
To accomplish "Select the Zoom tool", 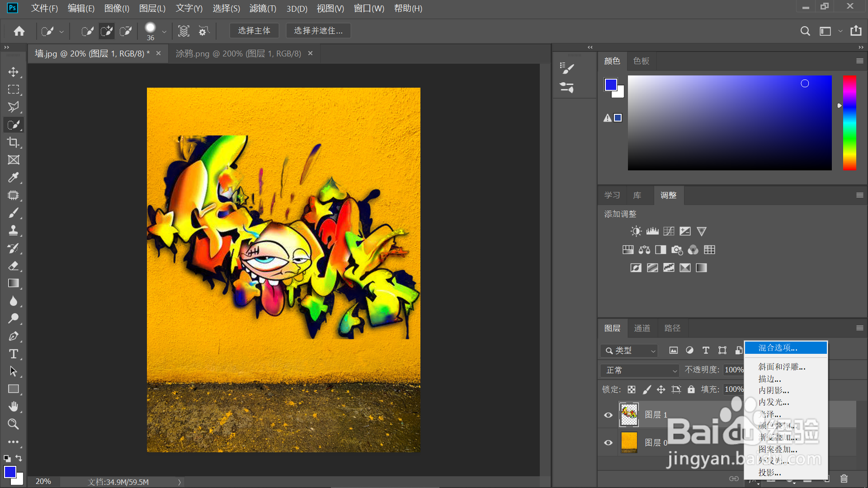I will tap(13, 424).
